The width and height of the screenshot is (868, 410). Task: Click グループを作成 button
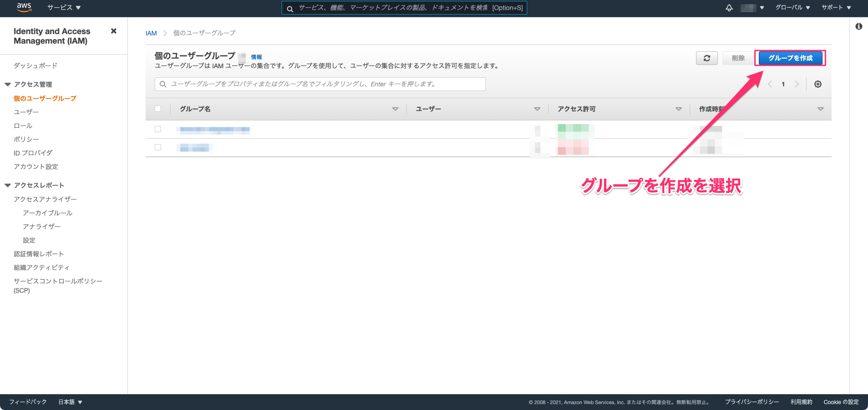click(x=791, y=58)
